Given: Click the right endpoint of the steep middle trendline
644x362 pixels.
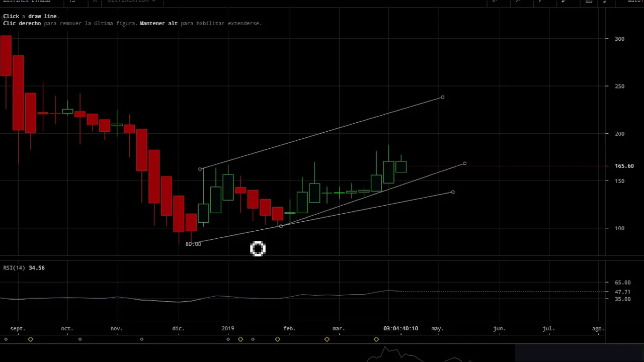Looking at the screenshot, I should pyautogui.click(x=464, y=163).
